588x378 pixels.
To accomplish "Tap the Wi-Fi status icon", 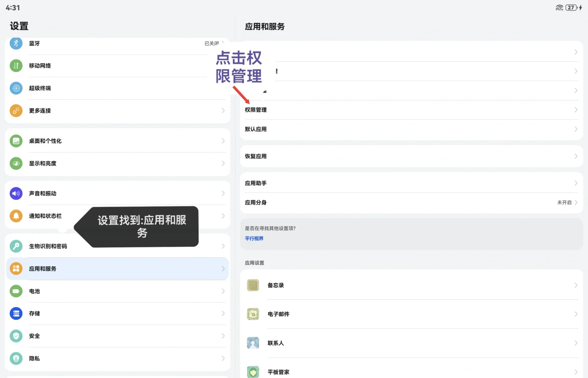I will coord(559,8).
